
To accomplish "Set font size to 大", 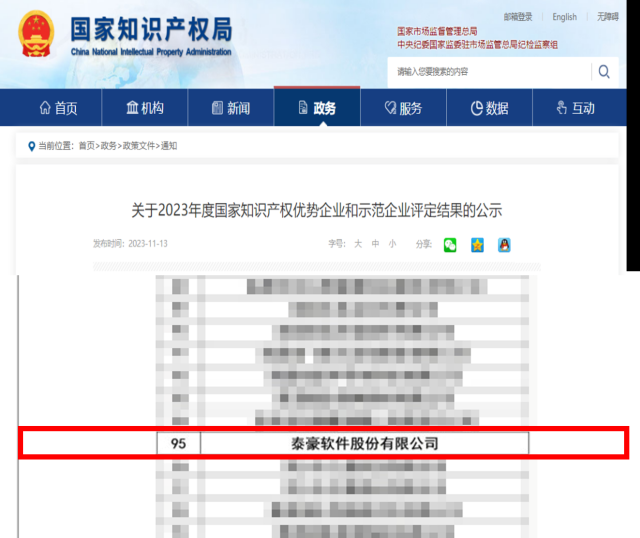I will click(x=357, y=244).
